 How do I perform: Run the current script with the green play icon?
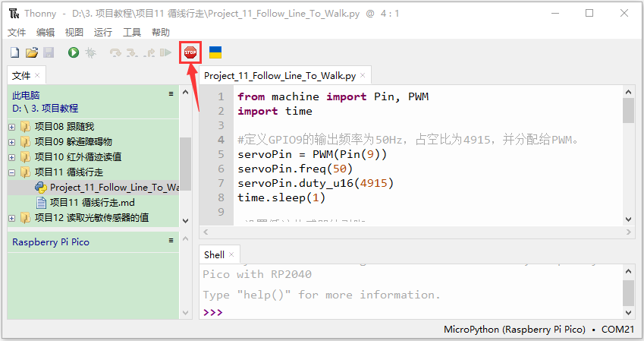[x=74, y=52]
